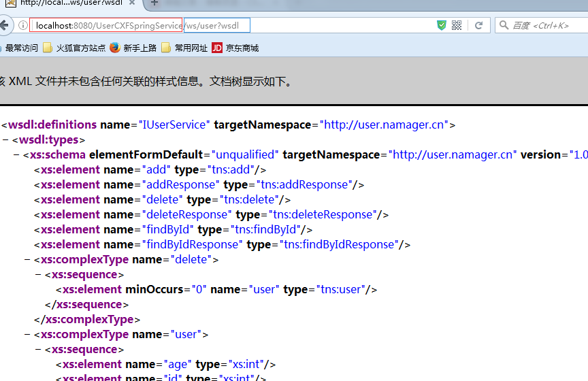Open the 常用网址 bookmark folder
The width and height of the screenshot is (588, 381).
tap(184, 48)
